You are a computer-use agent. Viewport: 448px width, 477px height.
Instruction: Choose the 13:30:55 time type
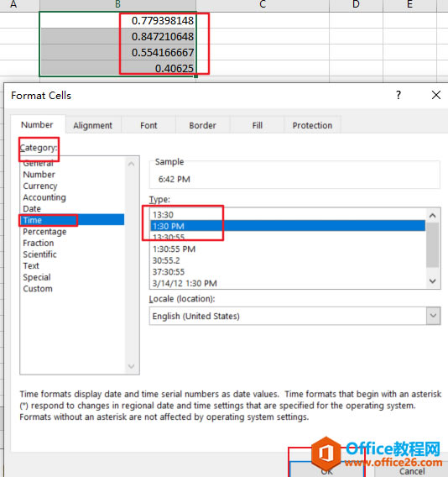[288, 238]
